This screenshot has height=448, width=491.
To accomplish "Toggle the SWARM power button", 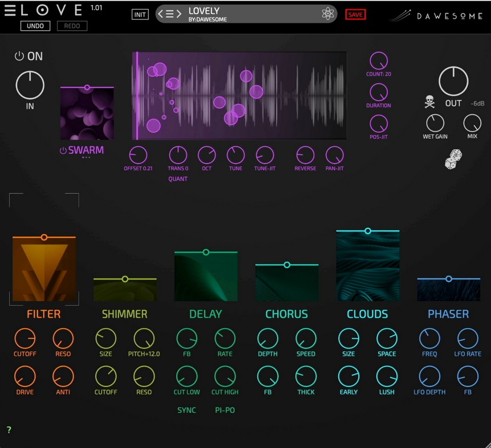I will pyautogui.click(x=63, y=150).
